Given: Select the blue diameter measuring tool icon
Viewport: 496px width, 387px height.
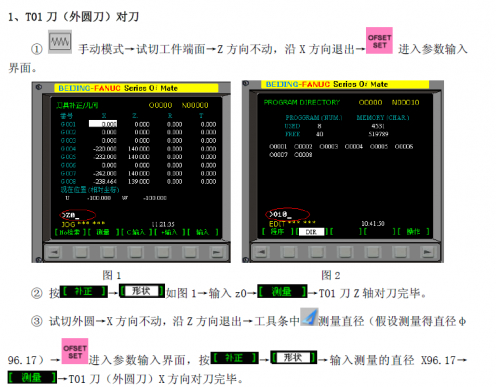Looking at the screenshot, I should point(309,317).
